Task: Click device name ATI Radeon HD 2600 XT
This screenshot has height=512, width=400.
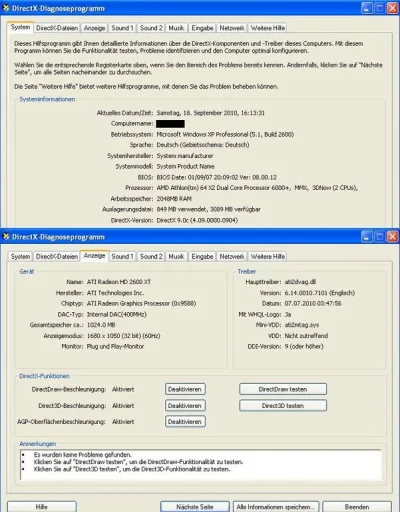Action: (119, 282)
